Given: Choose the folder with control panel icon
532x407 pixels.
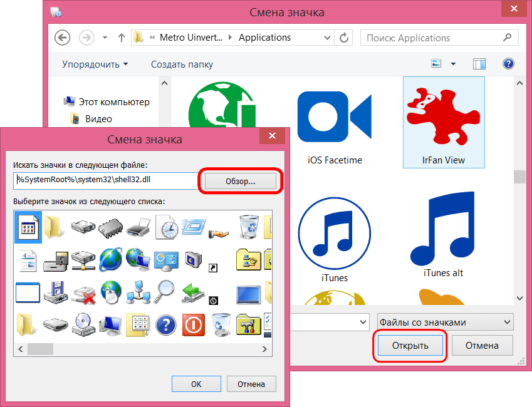Looking at the screenshot, I should (x=138, y=325).
